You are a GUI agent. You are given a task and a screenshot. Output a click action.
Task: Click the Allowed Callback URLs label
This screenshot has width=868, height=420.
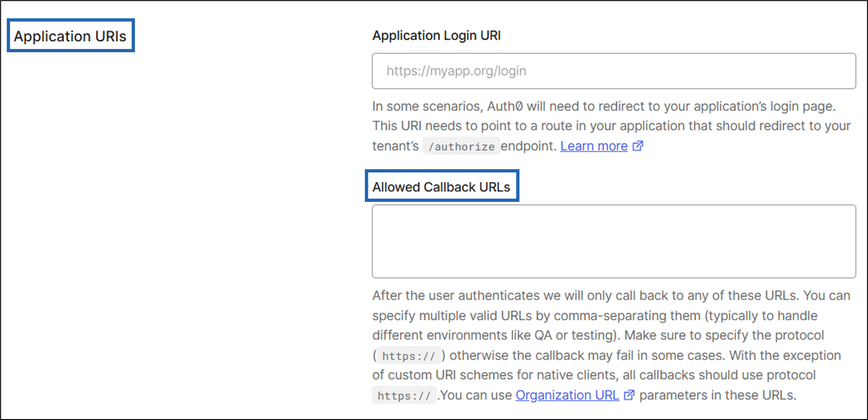pyautogui.click(x=441, y=187)
